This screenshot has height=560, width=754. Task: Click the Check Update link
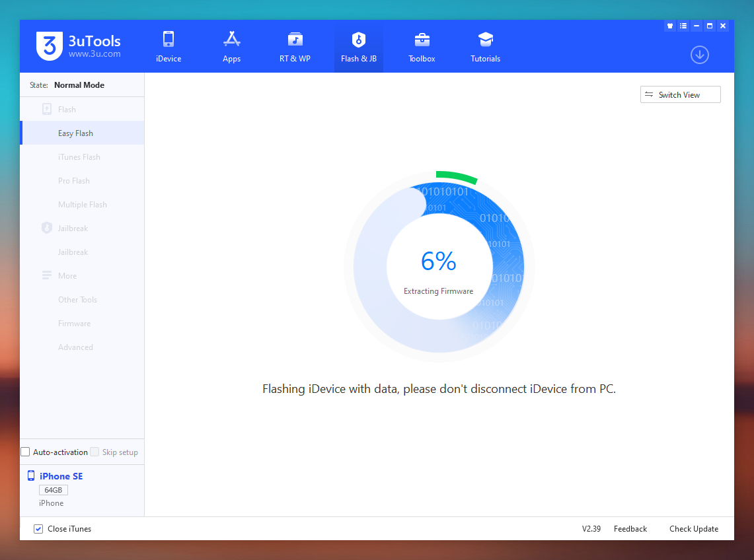[x=693, y=529]
